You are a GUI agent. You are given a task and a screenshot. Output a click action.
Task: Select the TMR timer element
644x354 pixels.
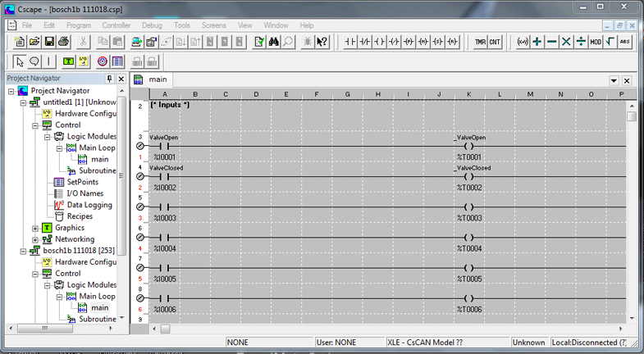(480, 42)
